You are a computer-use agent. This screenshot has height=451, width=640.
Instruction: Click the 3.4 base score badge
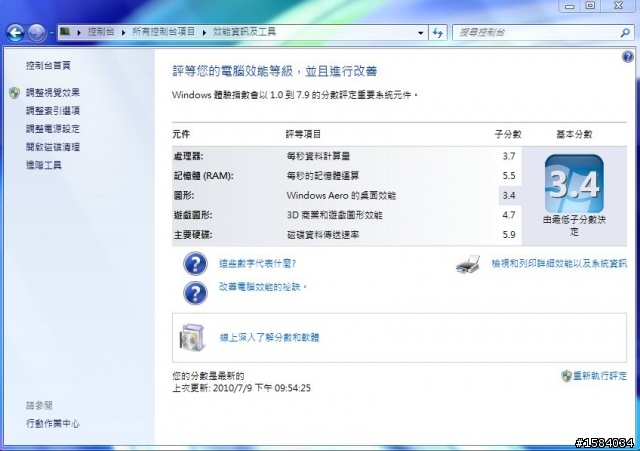click(574, 183)
